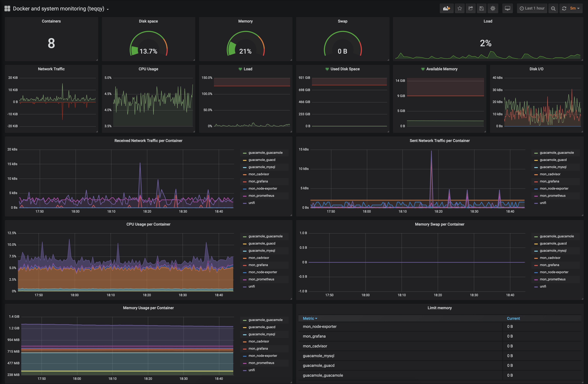This screenshot has width=588, height=384.
Task: Sort table by Current column header
Action: coord(513,319)
